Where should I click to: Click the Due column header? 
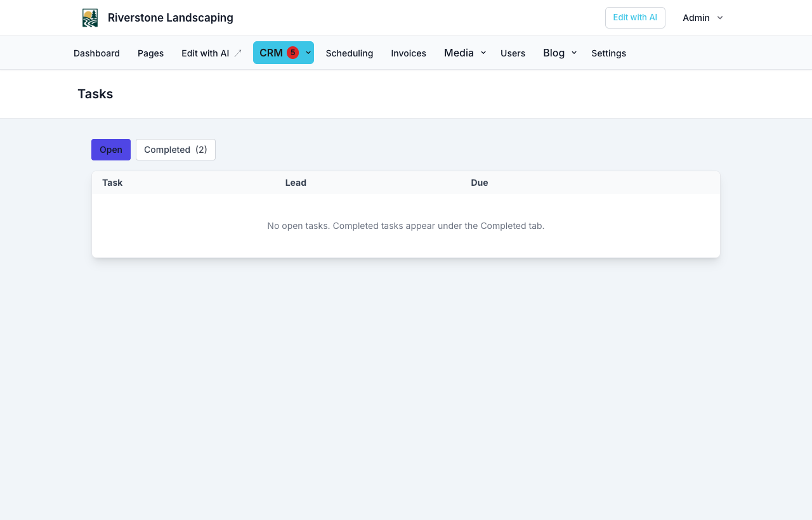pos(480,183)
